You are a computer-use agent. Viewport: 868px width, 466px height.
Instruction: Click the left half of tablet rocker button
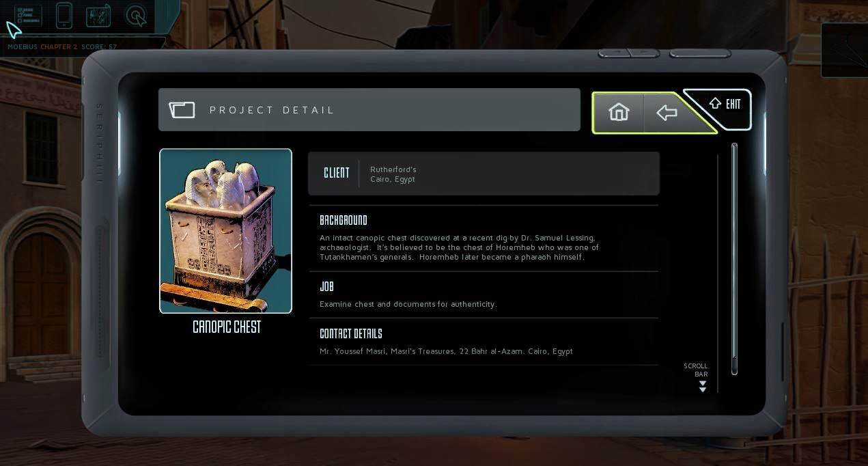[614, 53]
